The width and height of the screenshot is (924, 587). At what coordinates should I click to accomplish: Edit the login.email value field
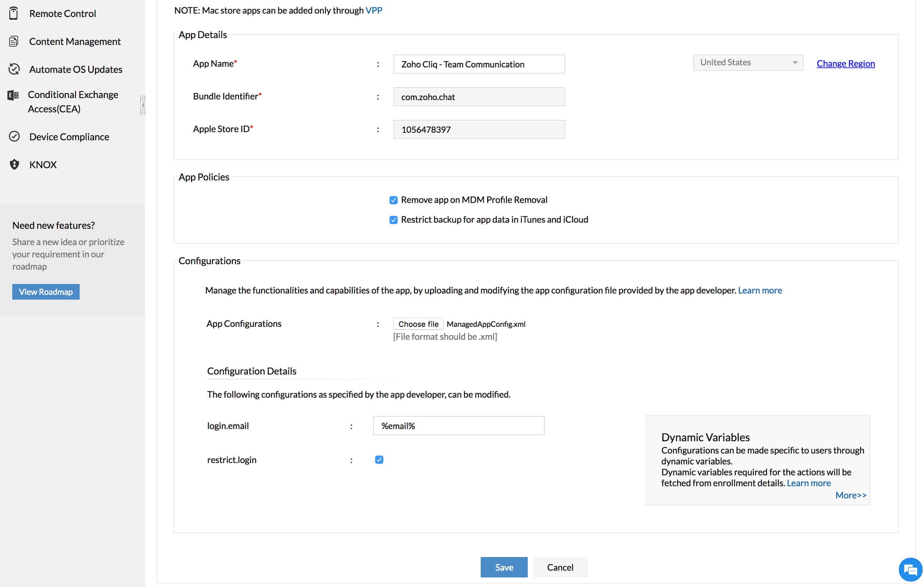click(459, 426)
